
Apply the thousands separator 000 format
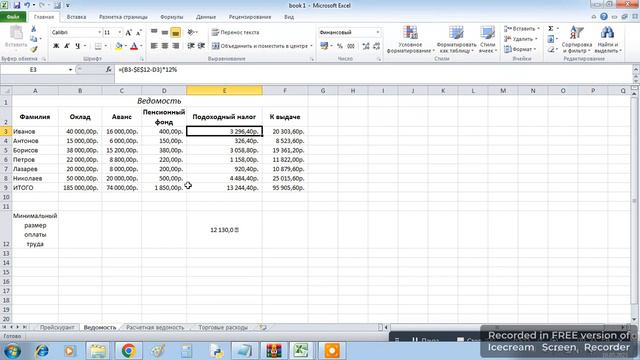pyautogui.click(x=351, y=46)
